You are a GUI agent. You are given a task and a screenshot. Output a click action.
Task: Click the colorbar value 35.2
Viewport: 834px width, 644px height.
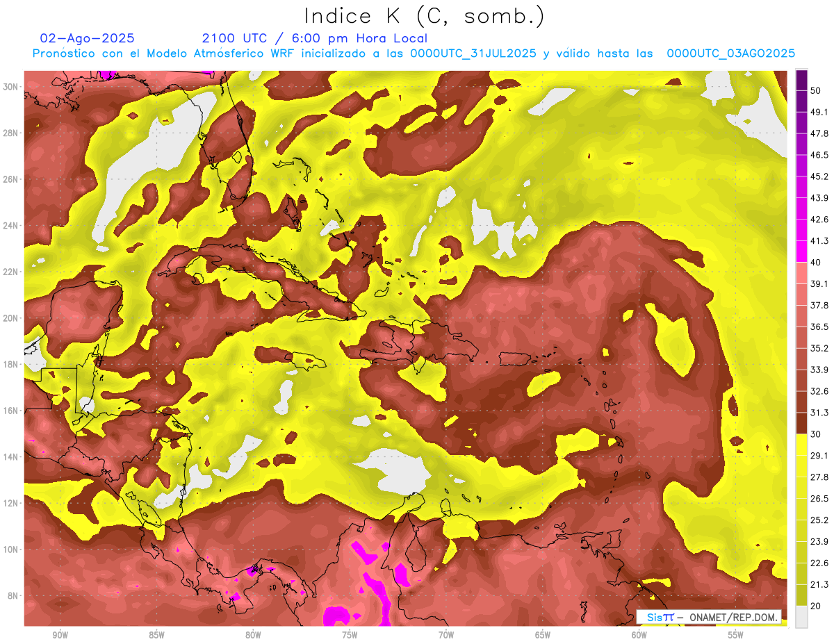[x=819, y=349]
